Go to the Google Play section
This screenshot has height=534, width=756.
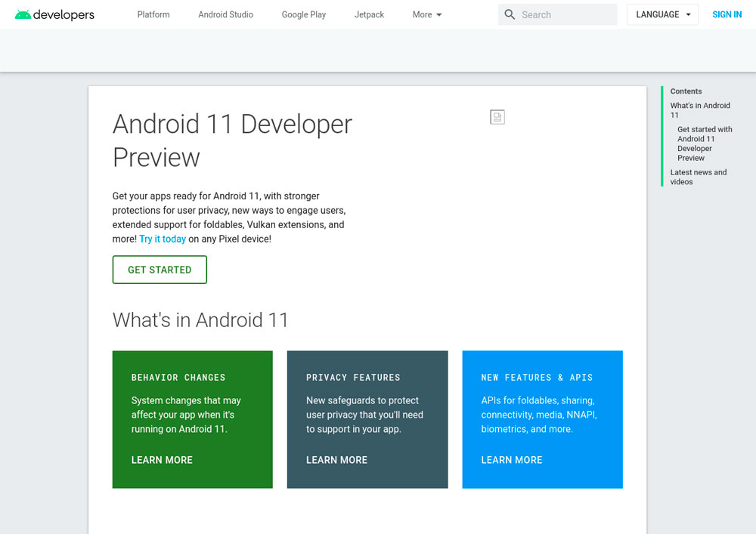304,14
